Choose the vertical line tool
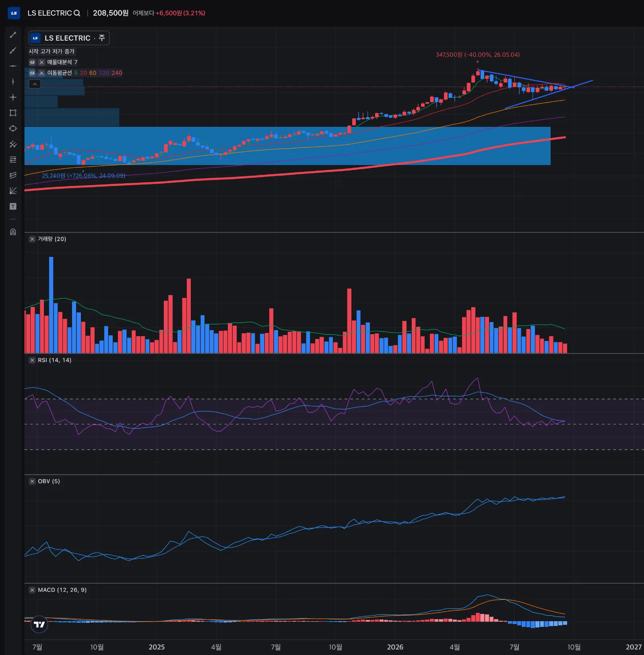The width and height of the screenshot is (644, 655). [13, 82]
